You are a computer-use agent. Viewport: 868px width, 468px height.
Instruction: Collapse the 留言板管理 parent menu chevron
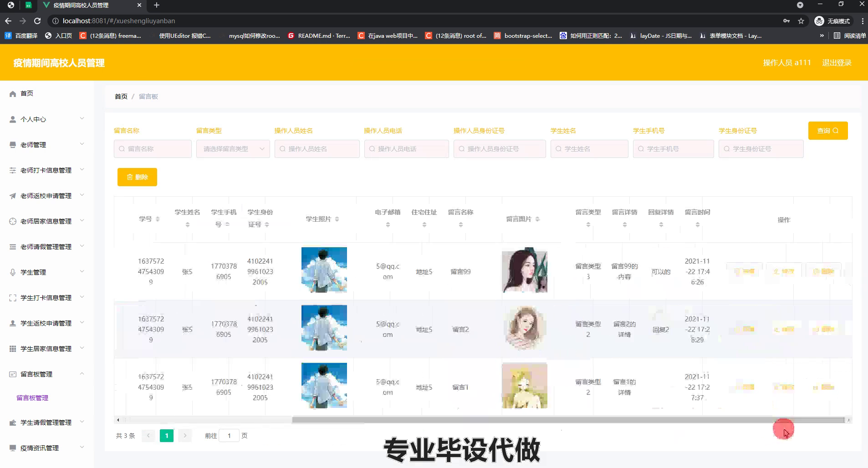click(x=82, y=374)
